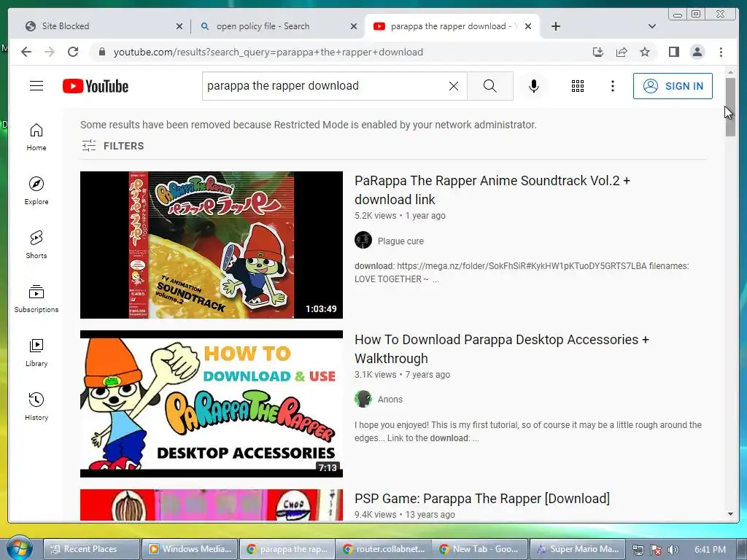Expand the FILTERS options
Viewport: 747px width, 560px height.
click(x=112, y=146)
